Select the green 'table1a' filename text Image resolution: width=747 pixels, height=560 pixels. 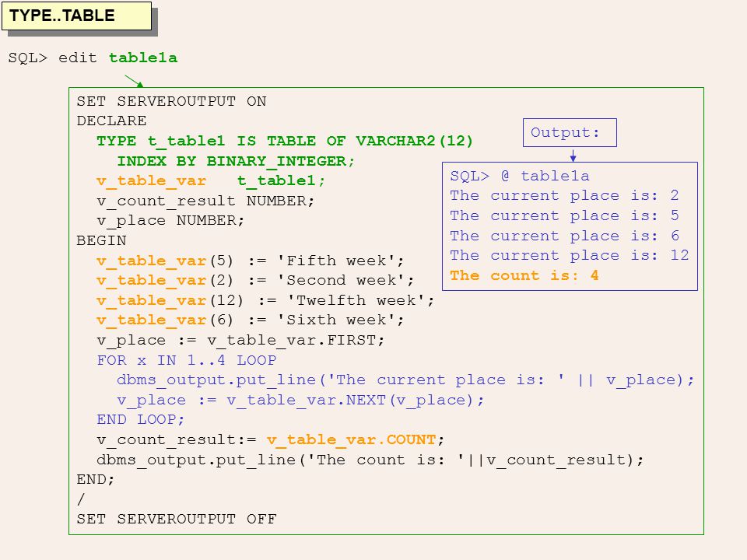pos(143,58)
